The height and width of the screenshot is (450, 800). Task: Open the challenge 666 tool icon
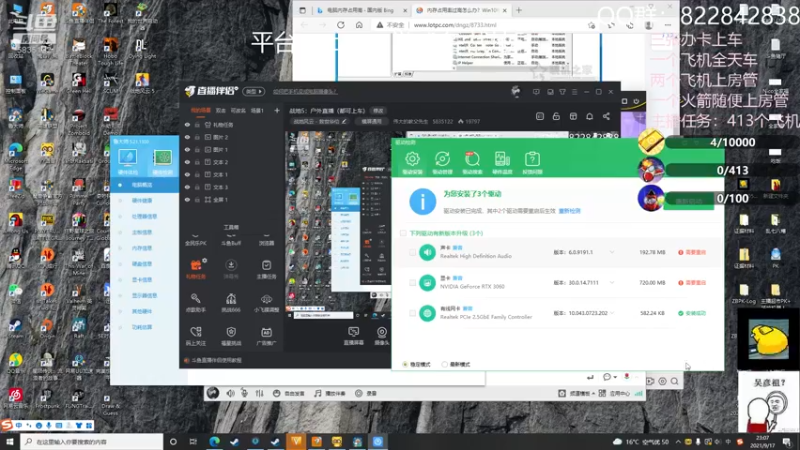tap(231, 299)
